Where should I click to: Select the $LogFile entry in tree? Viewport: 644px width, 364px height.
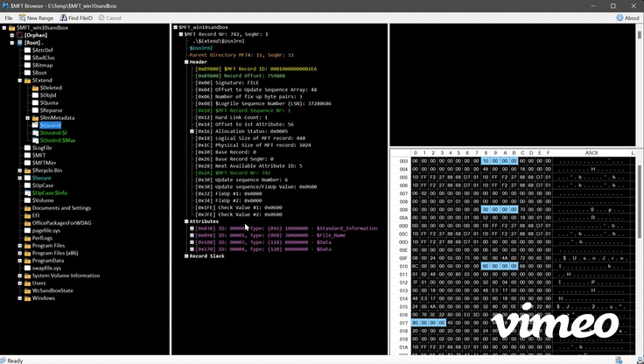click(42, 148)
